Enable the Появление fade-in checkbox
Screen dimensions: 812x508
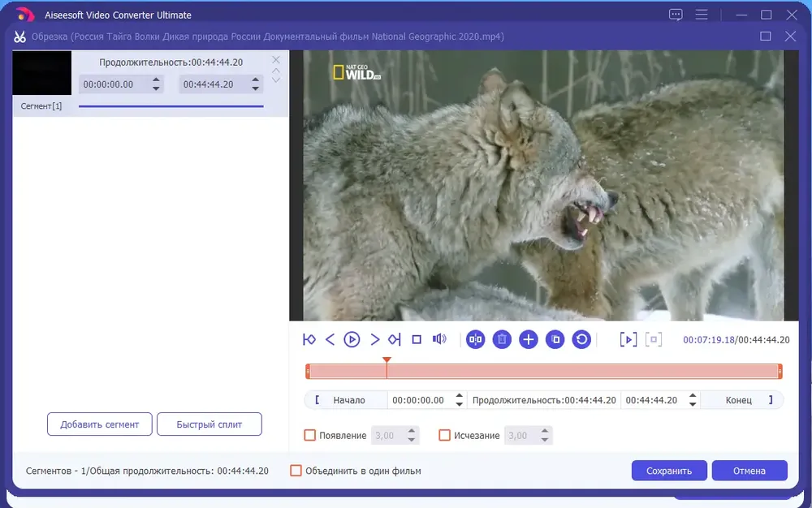309,435
